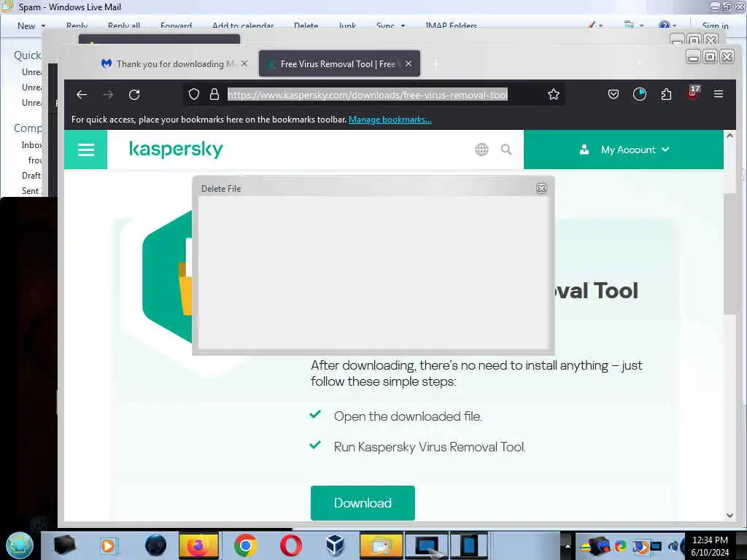Launch Google Chrome from the taskbar

[245, 545]
